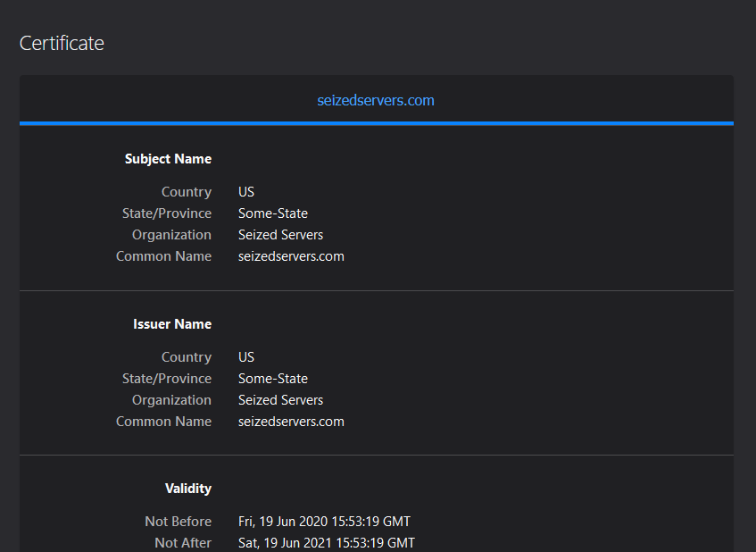
Task: Click the Not Before label
Action: tap(178, 522)
